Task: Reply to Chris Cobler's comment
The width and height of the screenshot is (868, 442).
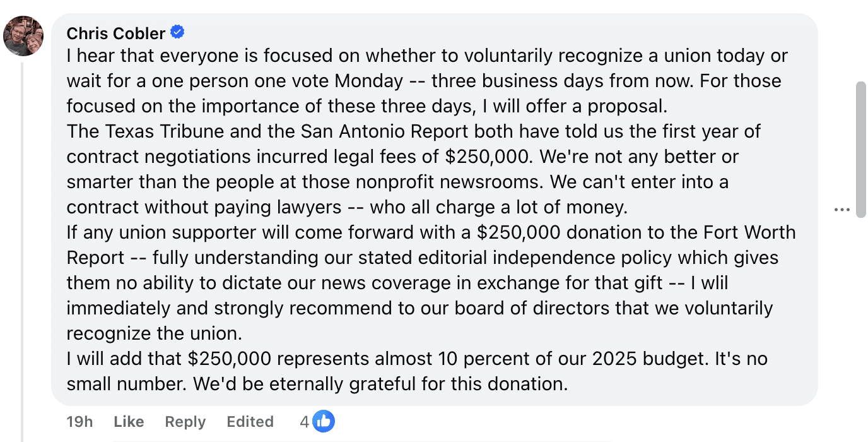Action: point(184,421)
